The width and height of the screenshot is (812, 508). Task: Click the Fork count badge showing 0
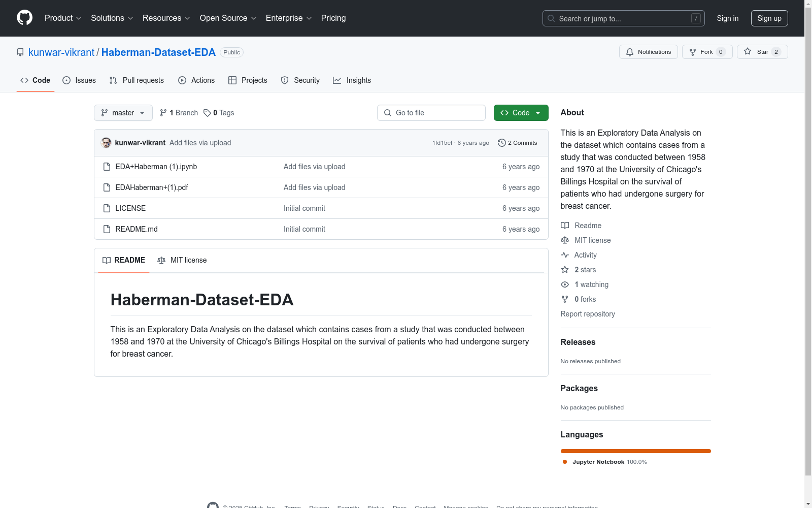pos(721,52)
